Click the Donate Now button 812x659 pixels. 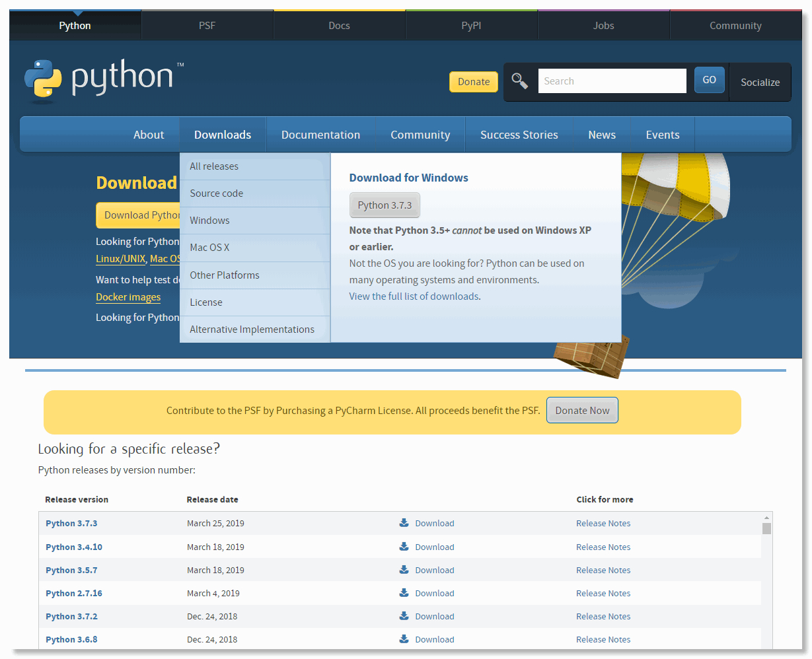pos(582,410)
